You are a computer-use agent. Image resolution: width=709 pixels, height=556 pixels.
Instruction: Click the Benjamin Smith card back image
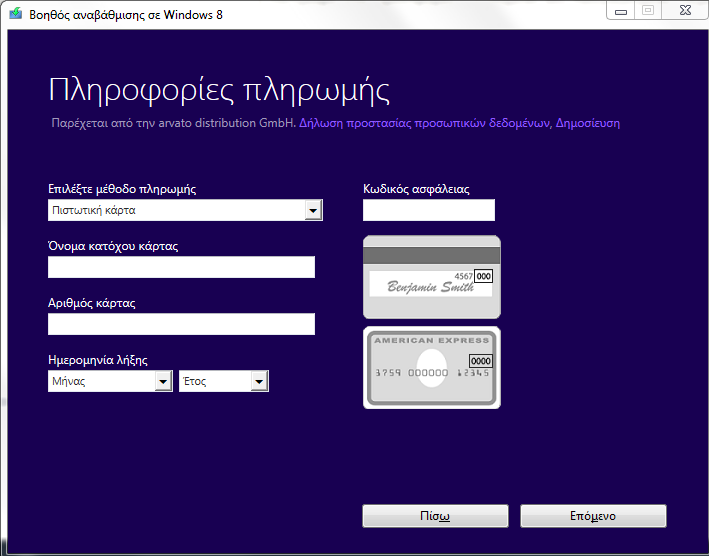click(x=432, y=277)
